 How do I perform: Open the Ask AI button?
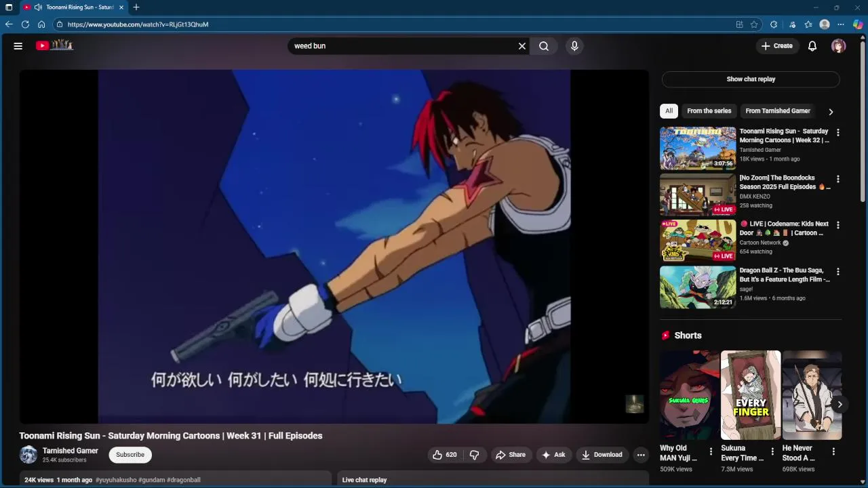553,455
